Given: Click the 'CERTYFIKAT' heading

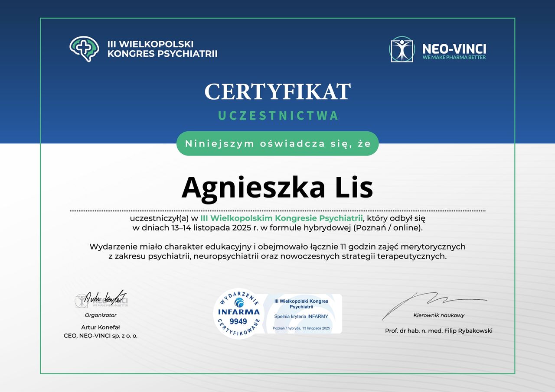Looking at the screenshot, I should pyautogui.click(x=277, y=92).
